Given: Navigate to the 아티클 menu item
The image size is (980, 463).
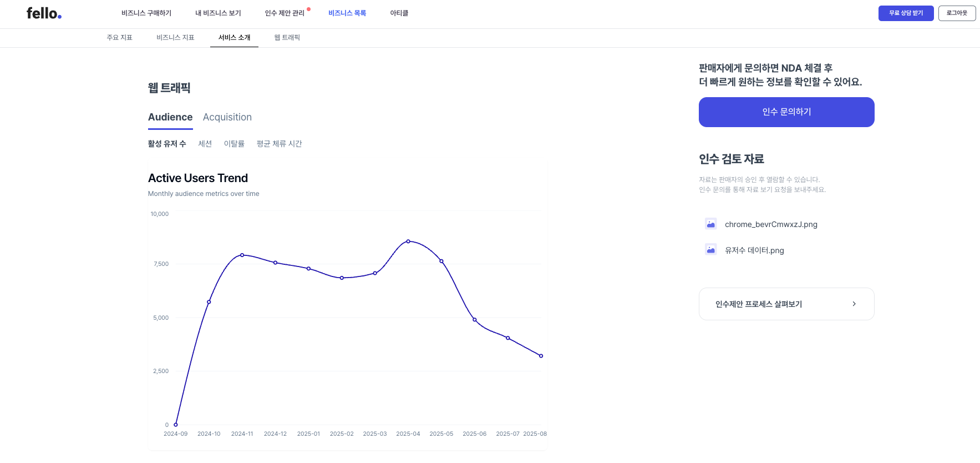Looking at the screenshot, I should (398, 13).
